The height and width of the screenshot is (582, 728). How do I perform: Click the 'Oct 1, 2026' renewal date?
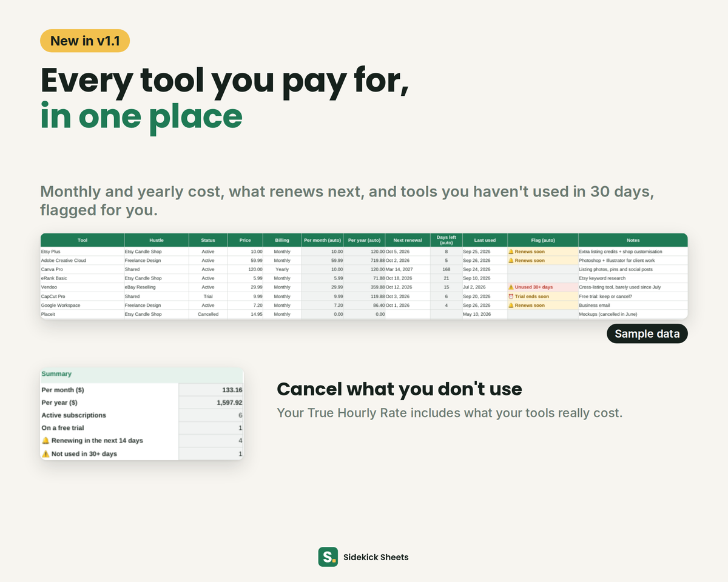pyautogui.click(x=408, y=306)
